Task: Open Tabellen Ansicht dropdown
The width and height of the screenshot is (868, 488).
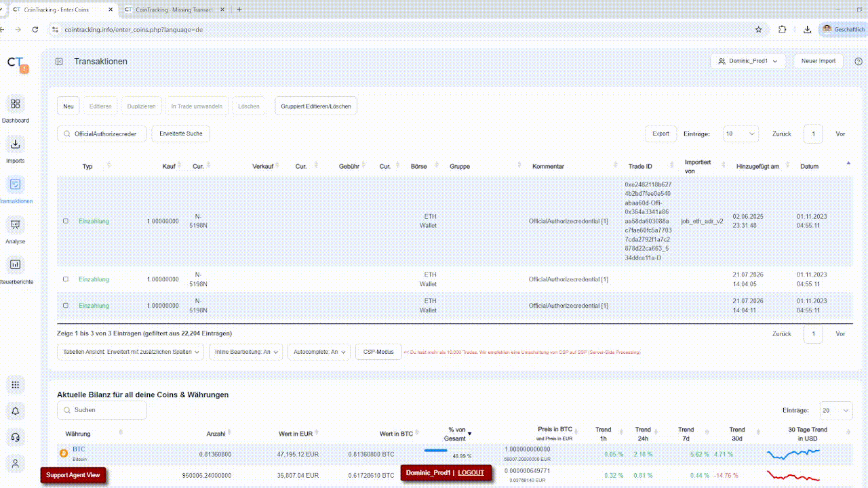Action: 130,352
